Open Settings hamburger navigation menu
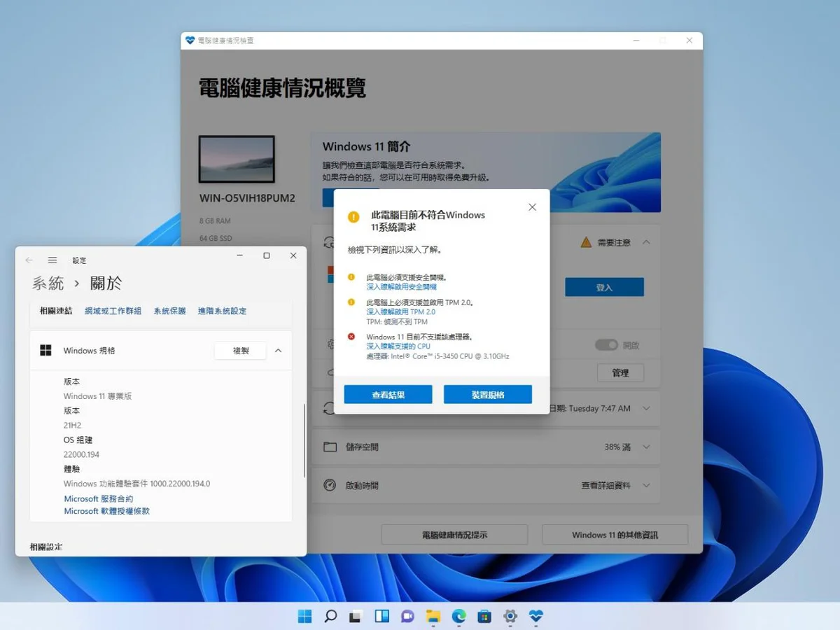Screen dimensions: 840x630 click(x=52, y=260)
